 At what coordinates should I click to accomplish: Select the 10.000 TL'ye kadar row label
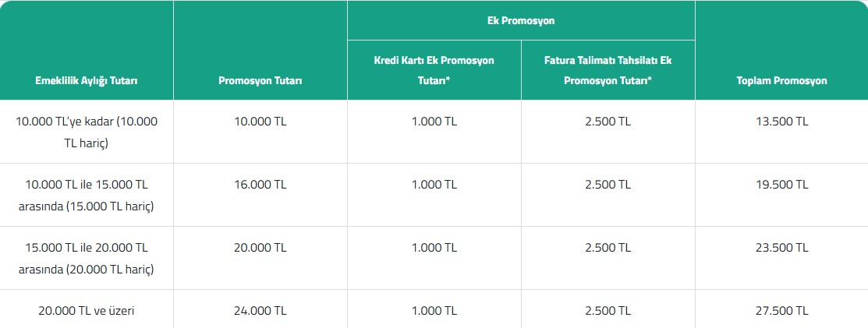click(87, 132)
